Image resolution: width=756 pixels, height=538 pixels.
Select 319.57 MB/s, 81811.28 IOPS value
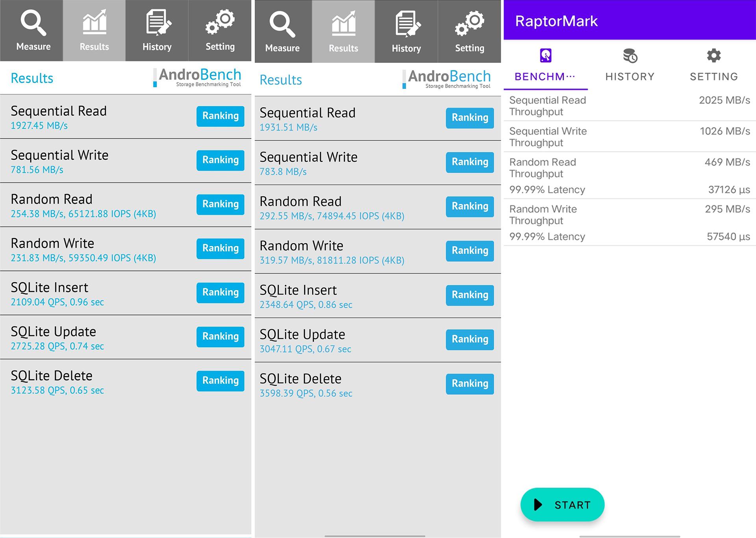coord(332,261)
